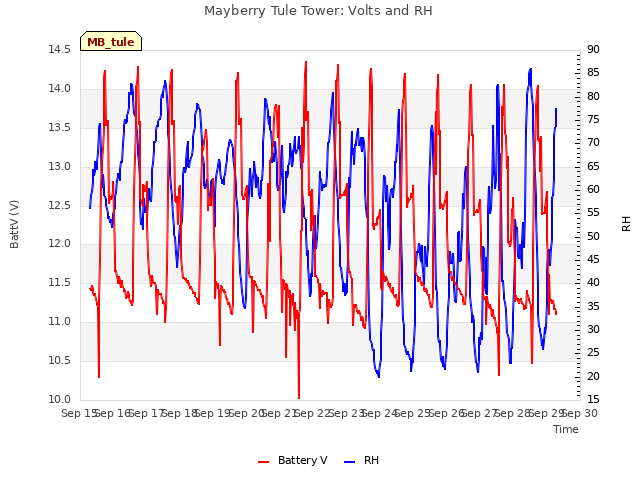Click the 'Sep 28' date label
The height and width of the screenshot is (480, 640).
[x=513, y=413]
